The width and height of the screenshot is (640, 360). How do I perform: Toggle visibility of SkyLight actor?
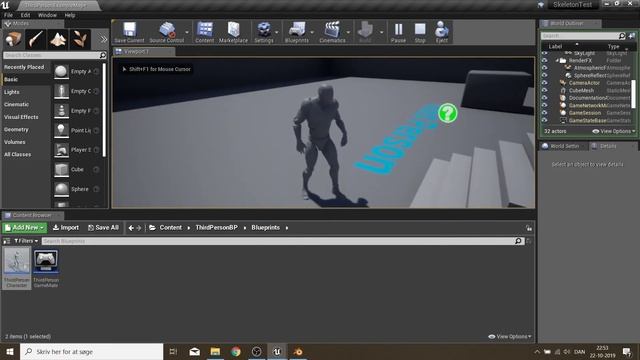click(x=544, y=53)
